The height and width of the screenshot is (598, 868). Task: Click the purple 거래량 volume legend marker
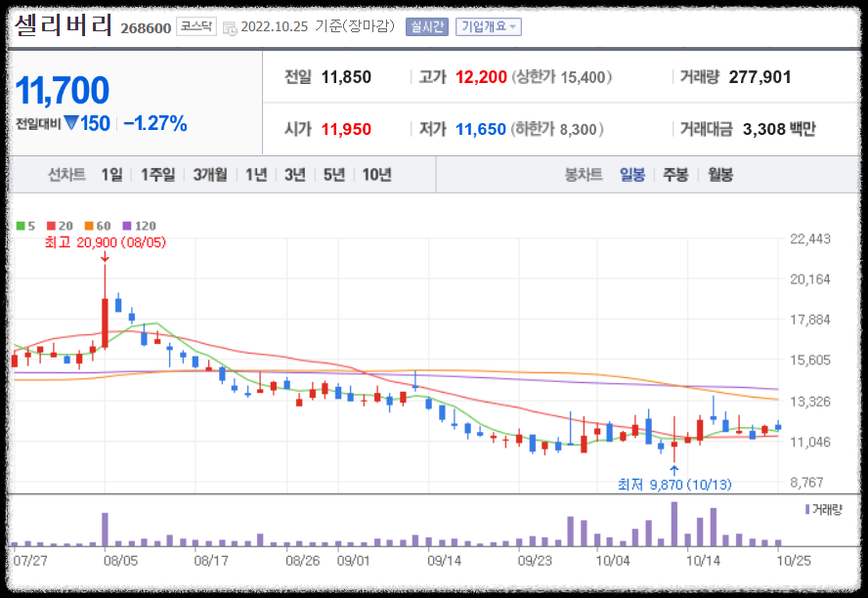(807, 509)
